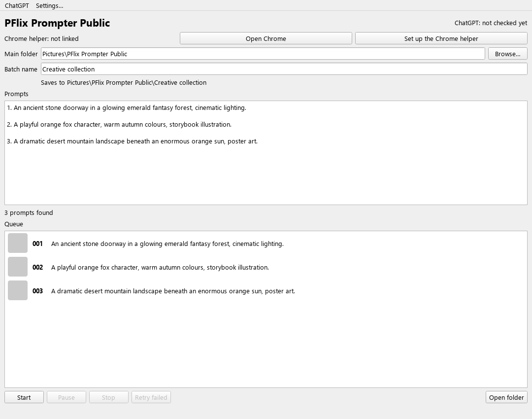Click the '3 prompts found' status text
The image size is (532, 419).
point(29,213)
